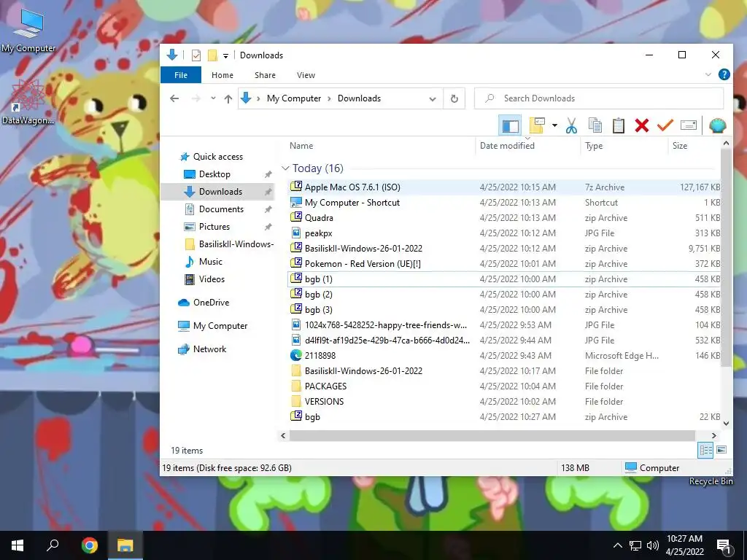Select Network in the navigation pane
The width and height of the screenshot is (747, 560).
click(209, 349)
